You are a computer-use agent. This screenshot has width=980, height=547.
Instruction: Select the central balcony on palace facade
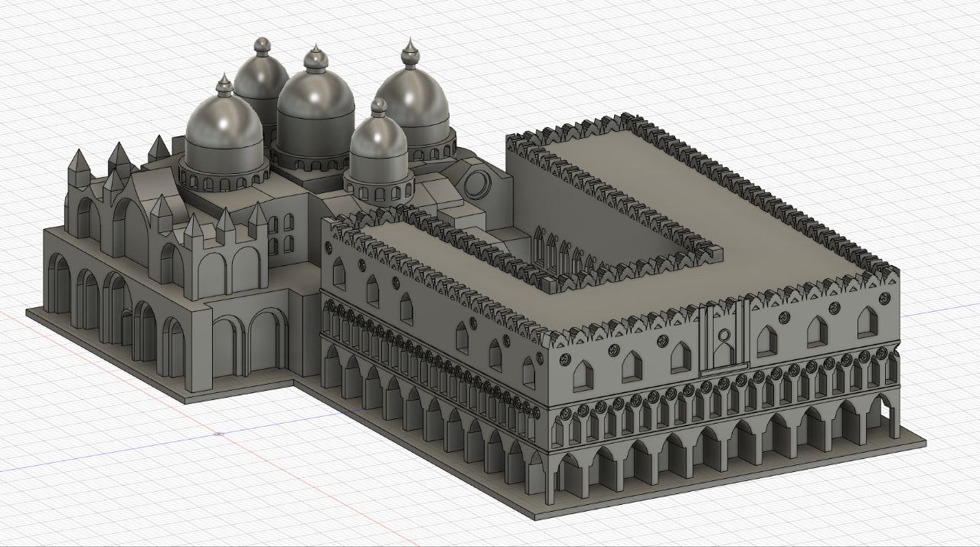click(x=723, y=339)
